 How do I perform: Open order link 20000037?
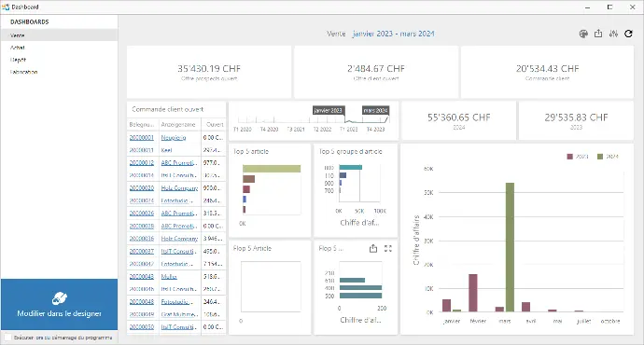(x=142, y=251)
